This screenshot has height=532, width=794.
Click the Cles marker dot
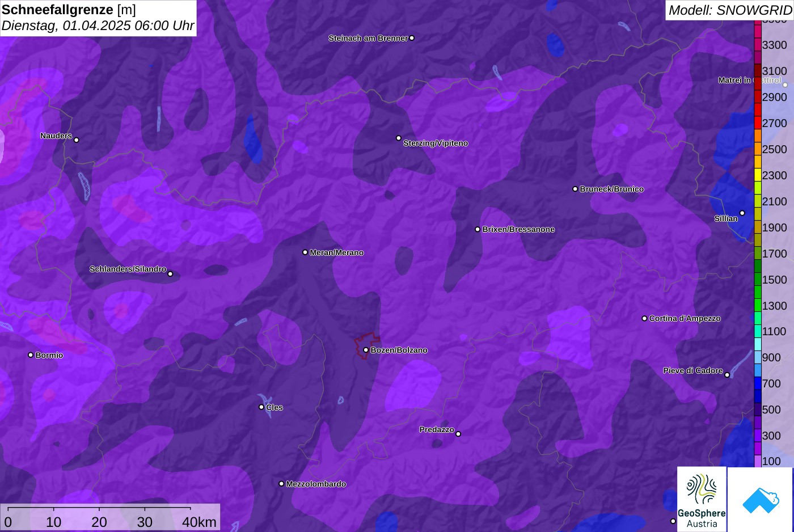[x=261, y=407]
